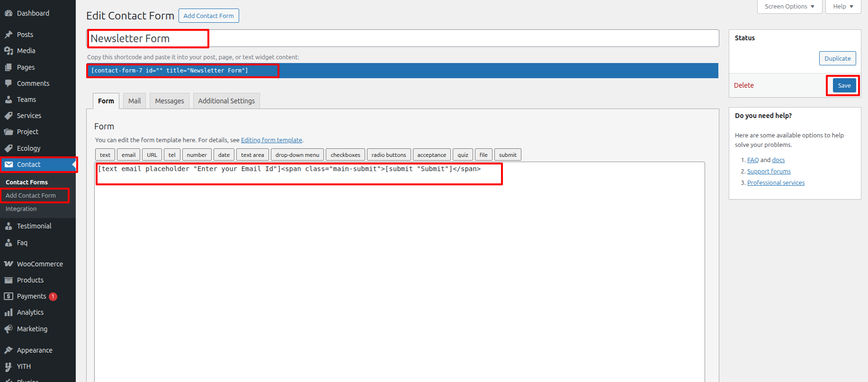Image resolution: width=868 pixels, height=382 pixels.
Task: Insert a radio buttons form tag
Action: 389,155
